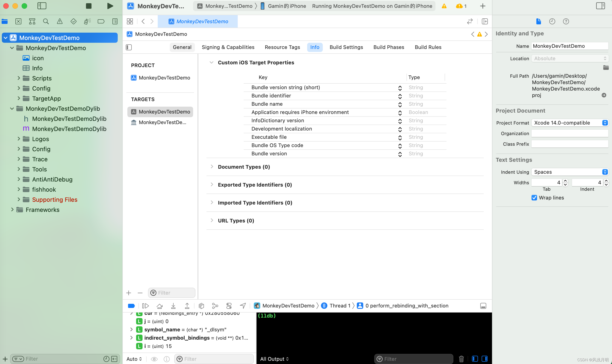Viewport: 612px width, 364px height.
Task: Expand the URL Types section
Action: coord(212,220)
